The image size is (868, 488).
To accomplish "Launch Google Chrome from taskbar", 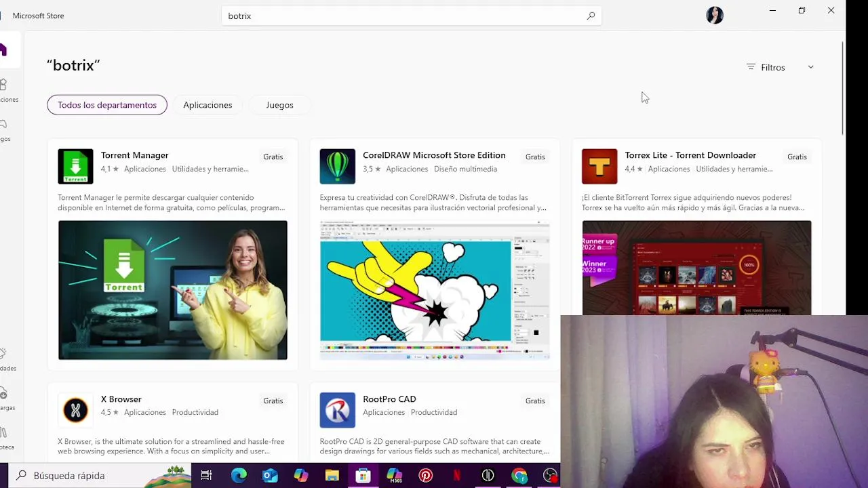I will 519,475.
